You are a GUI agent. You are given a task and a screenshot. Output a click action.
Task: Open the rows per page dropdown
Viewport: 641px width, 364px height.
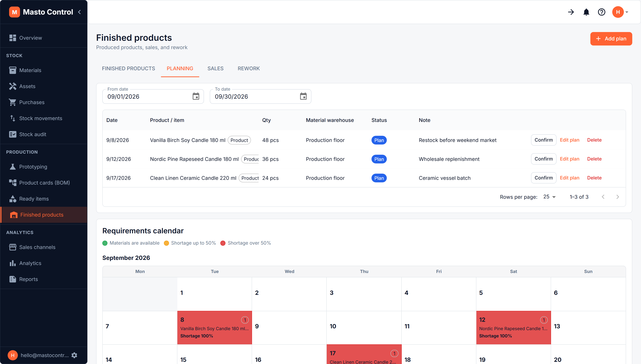[x=549, y=197]
